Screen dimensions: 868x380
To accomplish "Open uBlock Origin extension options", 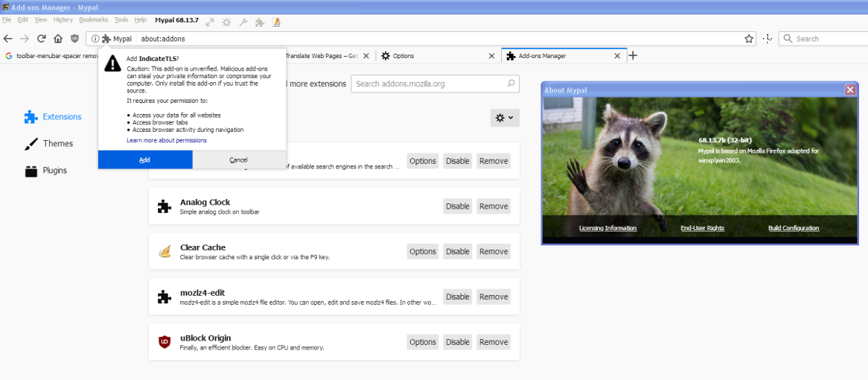I will pyautogui.click(x=422, y=342).
